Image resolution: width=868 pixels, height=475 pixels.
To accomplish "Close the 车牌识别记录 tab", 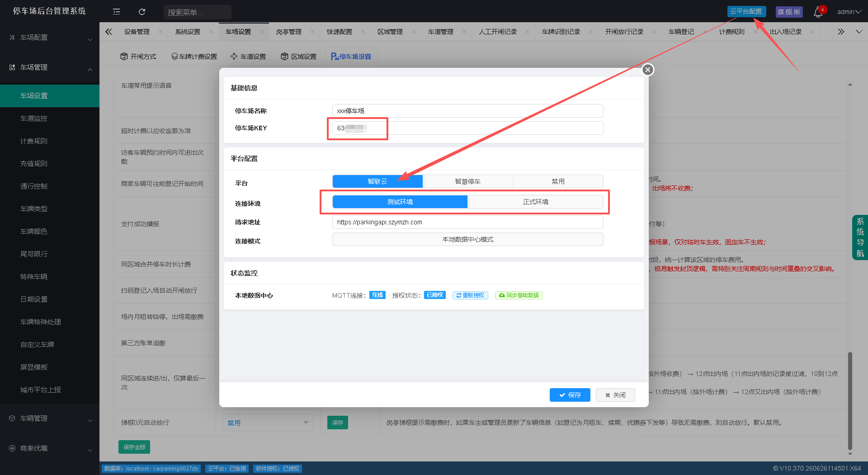I will pos(590,32).
